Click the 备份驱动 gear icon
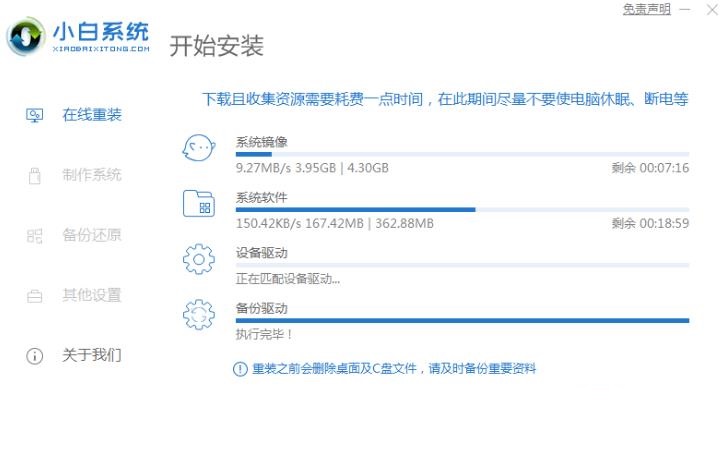The height and width of the screenshot is (462, 724). pyautogui.click(x=199, y=315)
